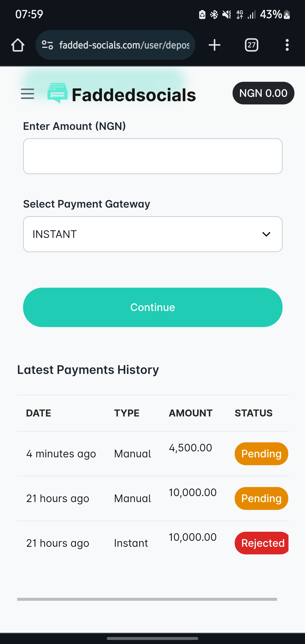Open site settings icon in address bar

pos(47,45)
